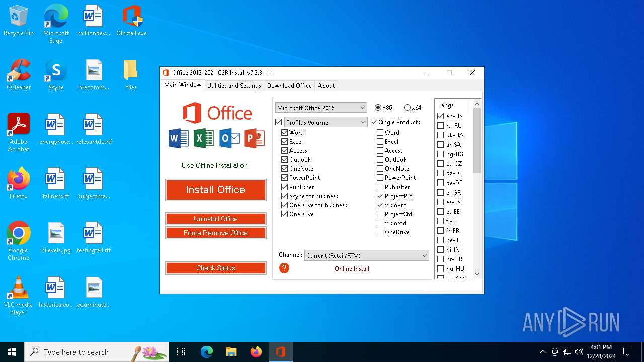
Task: Click the Uninstall Office button
Action: point(215,219)
